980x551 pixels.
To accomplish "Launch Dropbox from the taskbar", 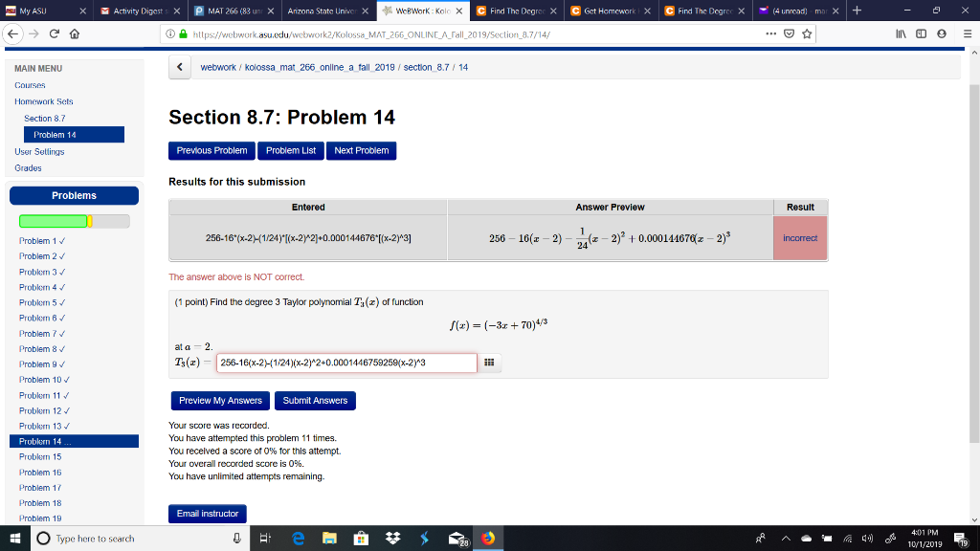I will tap(392, 538).
